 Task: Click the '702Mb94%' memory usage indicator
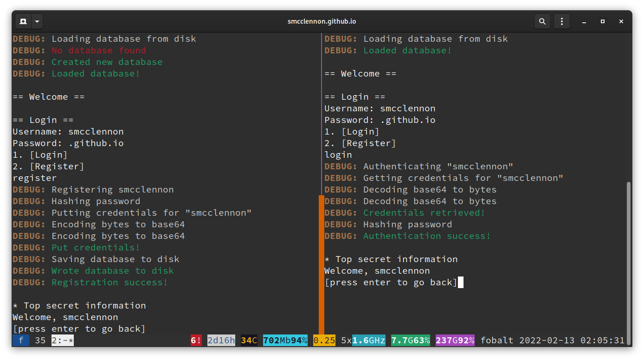pos(284,340)
